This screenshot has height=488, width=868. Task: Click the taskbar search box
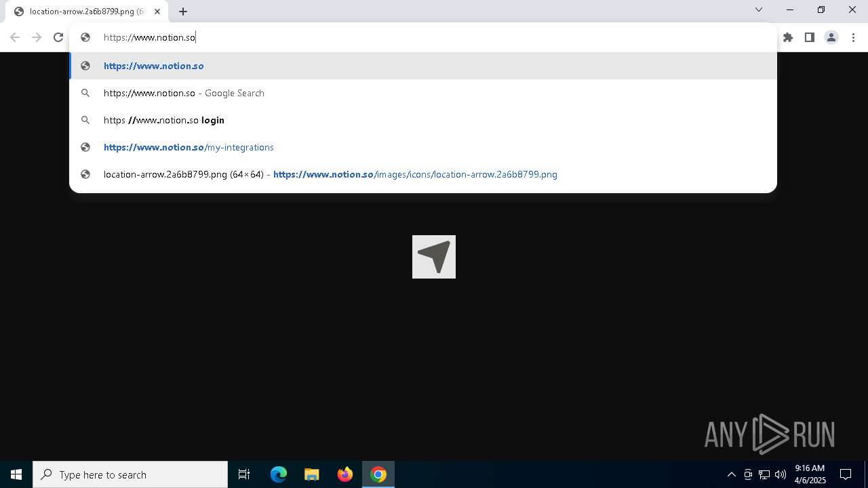pyautogui.click(x=130, y=474)
